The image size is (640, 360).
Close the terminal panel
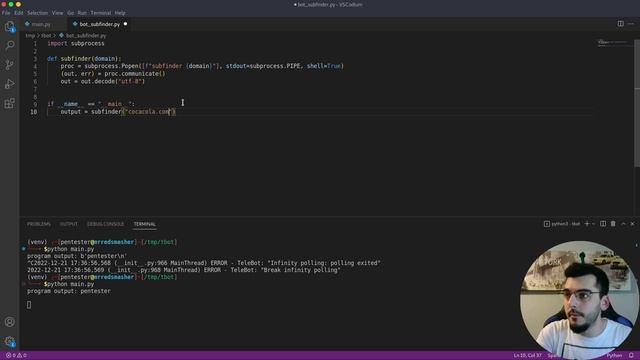coord(632,224)
